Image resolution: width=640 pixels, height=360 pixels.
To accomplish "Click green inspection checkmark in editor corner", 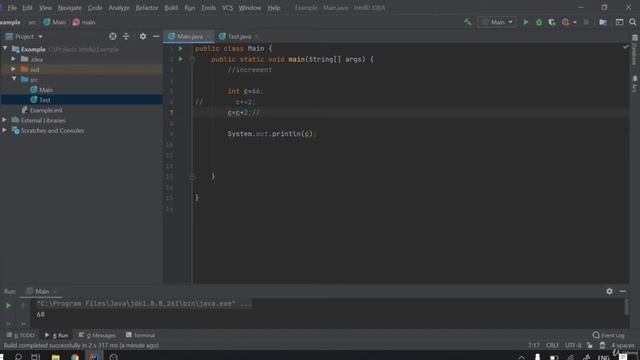I will pyautogui.click(x=626, y=47).
